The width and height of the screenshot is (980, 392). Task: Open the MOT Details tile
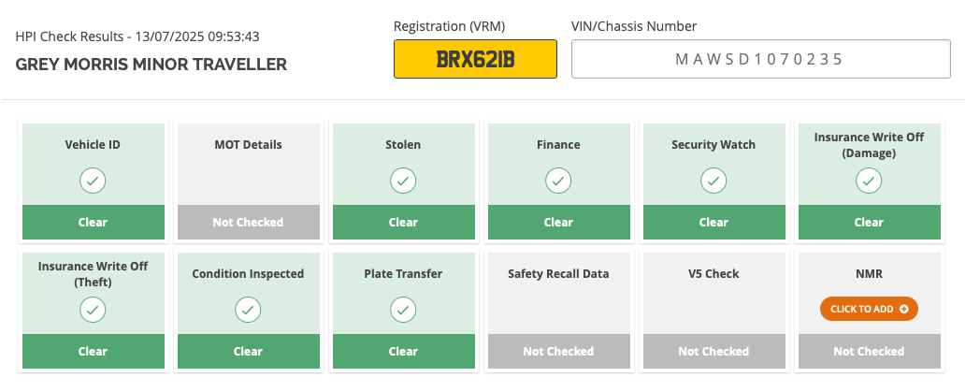(x=248, y=181)
